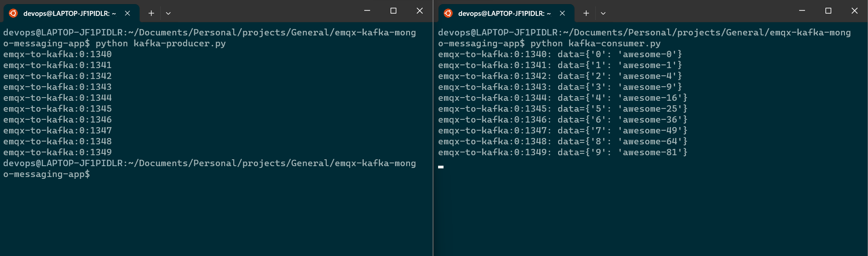Click the 'python kafka-consumer.py' command text
The width and height of the screenshot is (868, 256).
tap(595, 44)
